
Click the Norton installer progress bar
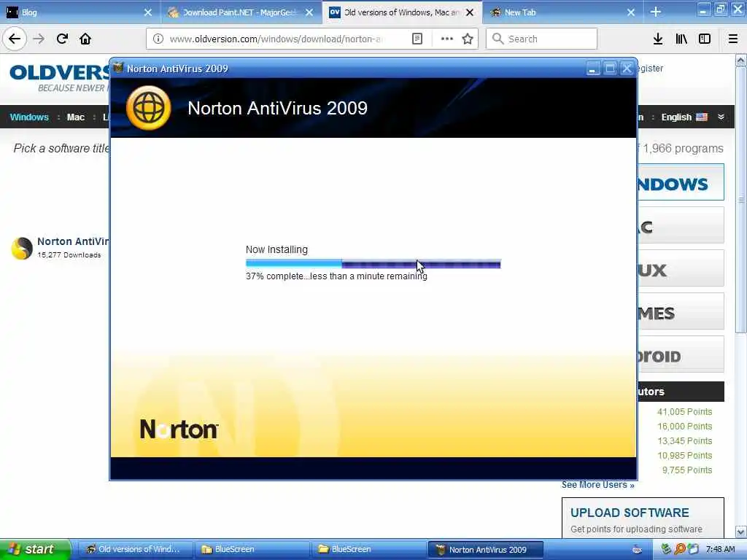click(x=373, y=264)
